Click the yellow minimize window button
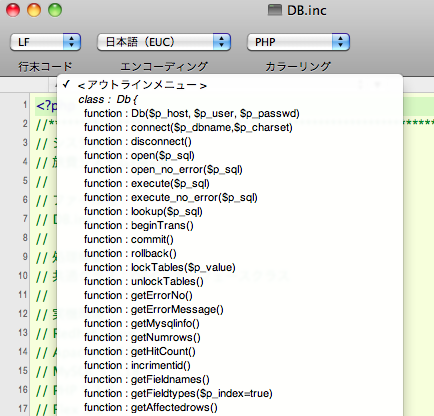 click(x=34, y=10)
